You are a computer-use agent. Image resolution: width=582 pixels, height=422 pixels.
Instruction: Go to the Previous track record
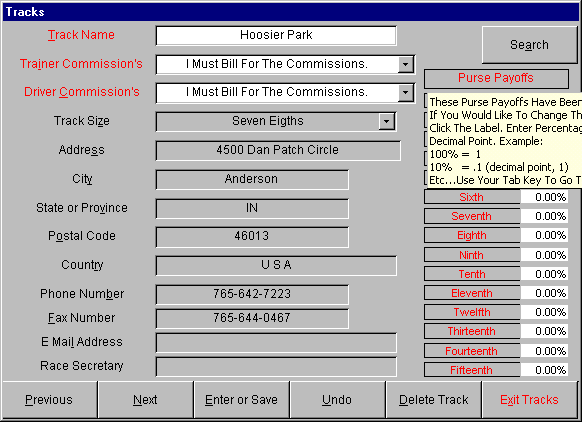[x=49, y=400]
